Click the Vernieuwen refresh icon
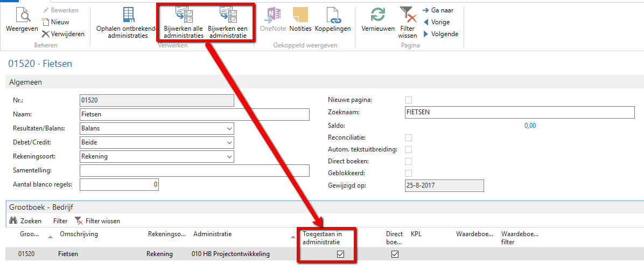Screen dimensions: 644x269 pyautogui.click(x=377, y=15)
